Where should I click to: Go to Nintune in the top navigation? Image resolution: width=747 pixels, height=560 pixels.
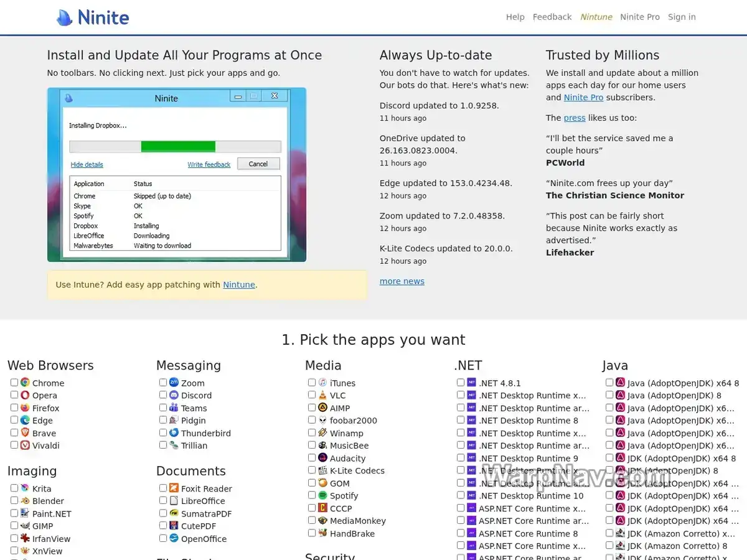coord(596,17)
